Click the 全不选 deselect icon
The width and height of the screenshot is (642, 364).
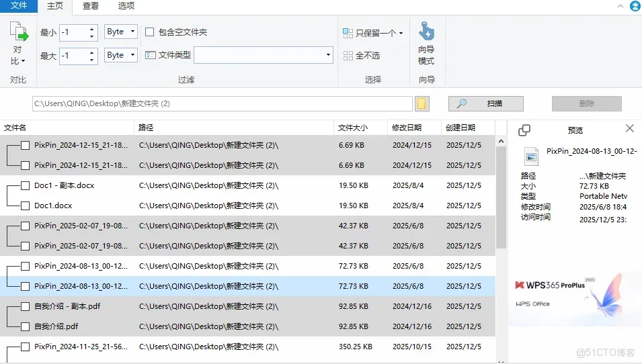pyautogui.click(x=348, y=56)
